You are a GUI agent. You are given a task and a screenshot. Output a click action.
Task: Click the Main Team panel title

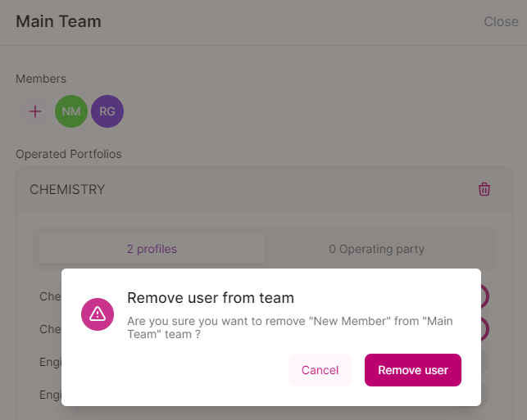click(x=58, y=22)
